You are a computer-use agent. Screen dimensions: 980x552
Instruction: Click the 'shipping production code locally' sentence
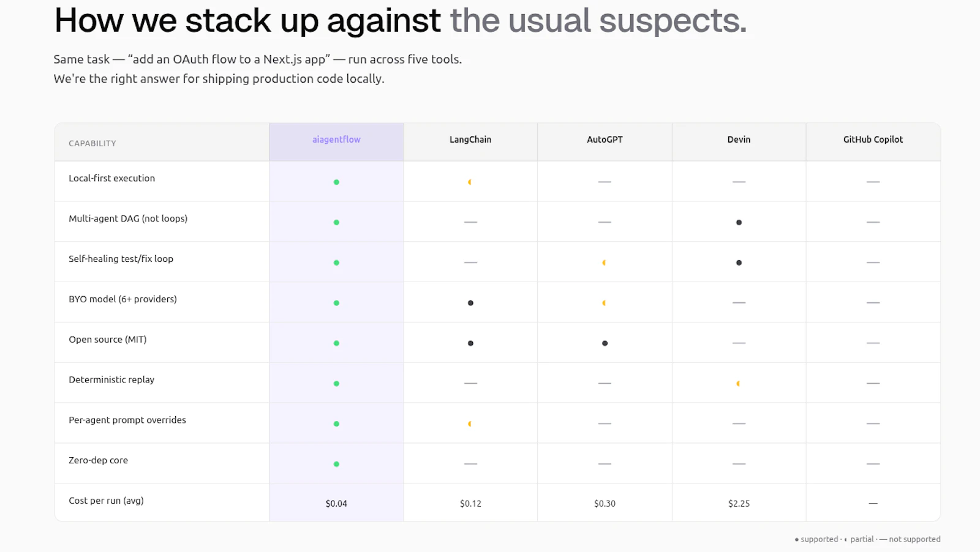pos(219,79)
